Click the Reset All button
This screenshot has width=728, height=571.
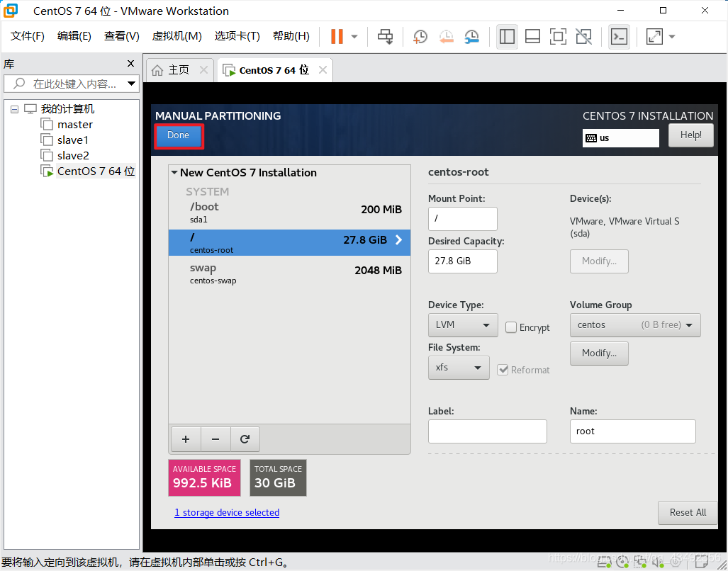[x=688, y=513]
